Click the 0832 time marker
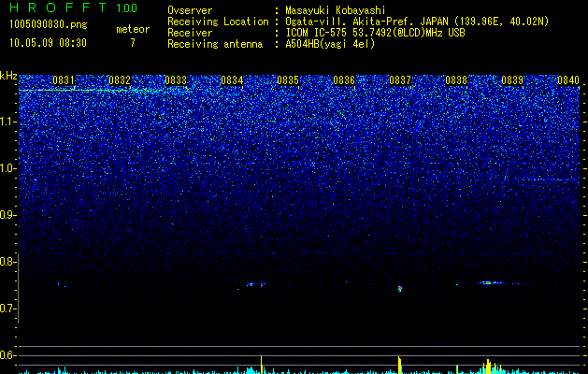Viewport: 588px width, 374px height. point(120,79)
